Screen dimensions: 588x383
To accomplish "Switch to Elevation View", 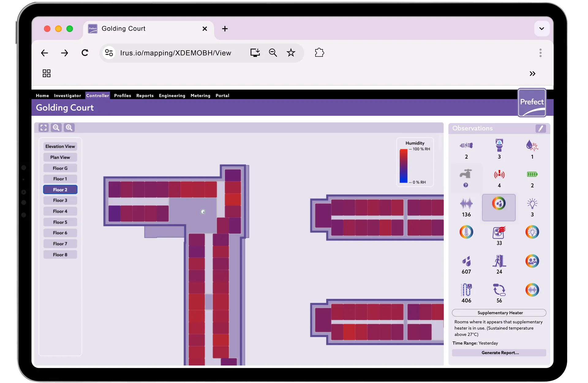I will [60, 146].
